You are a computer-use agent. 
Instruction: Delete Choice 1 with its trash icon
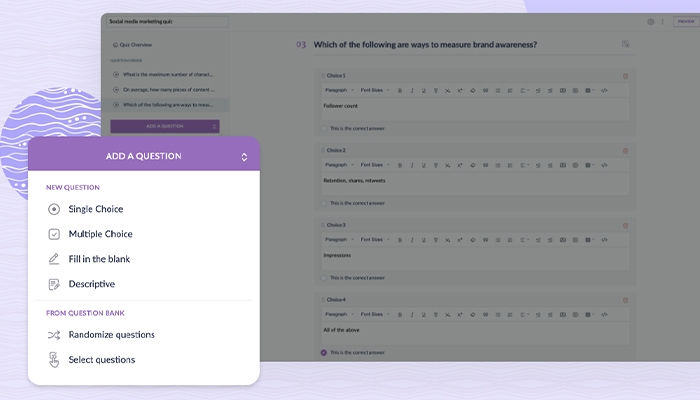(x=626, y=76)
